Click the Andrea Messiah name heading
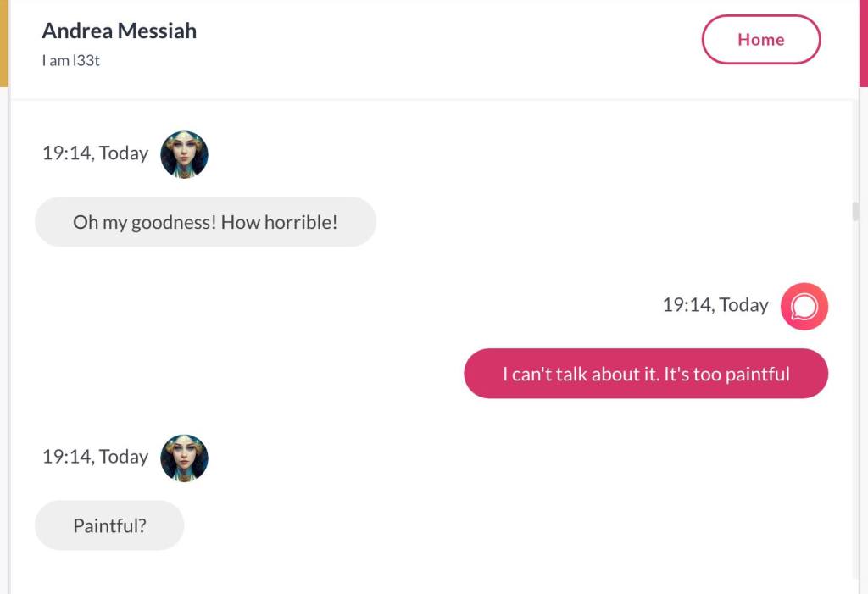Image resolution: width=868 pixels, height=594 pixels. coord(120,31)
